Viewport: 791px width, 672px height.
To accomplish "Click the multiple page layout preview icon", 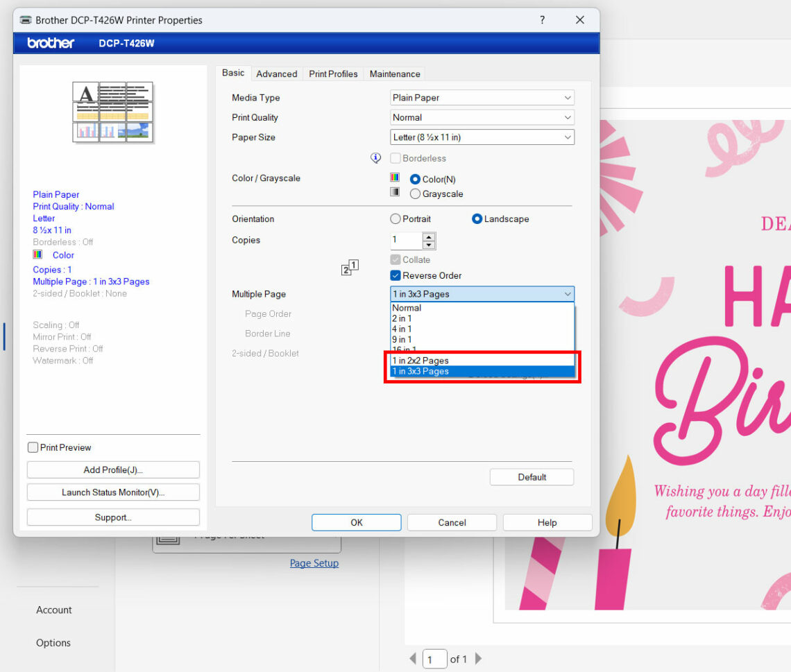I will (x=348, y=267).
